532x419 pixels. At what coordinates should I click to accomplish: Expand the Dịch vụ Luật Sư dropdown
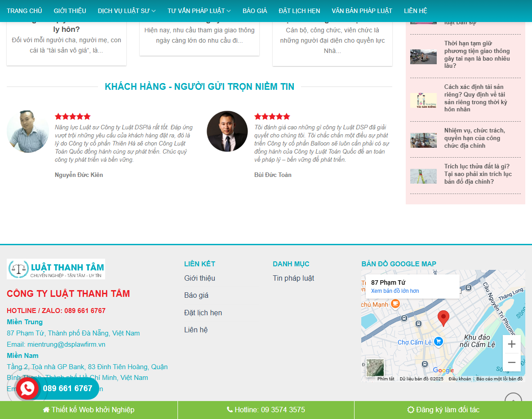(126, 11)
